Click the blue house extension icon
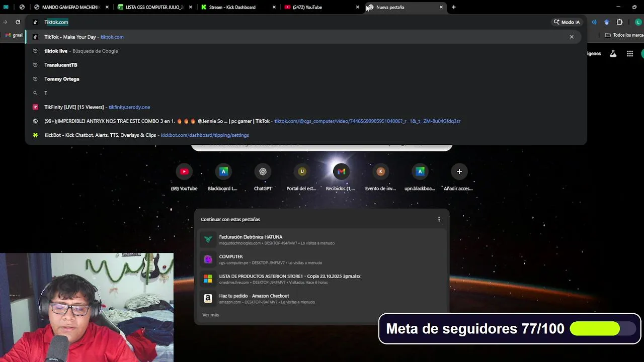Viewport: 644px width, 362px height. (x=606, y=22)
